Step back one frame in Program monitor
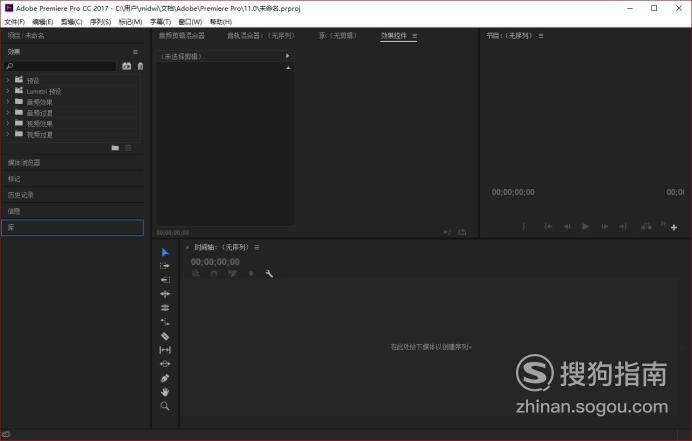Image resolution: width=692 pixels, height=441 pixels. click(567, 226)
